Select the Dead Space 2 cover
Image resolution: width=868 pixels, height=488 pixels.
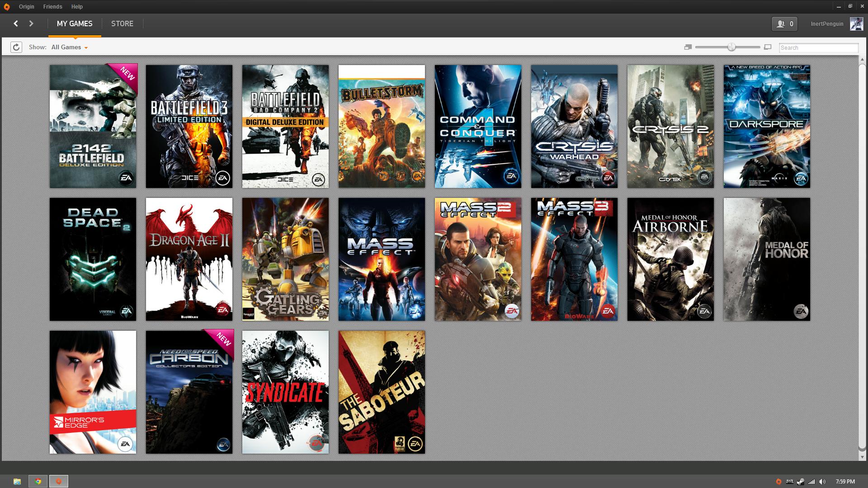pyautogui.click(x=93, y=259)
